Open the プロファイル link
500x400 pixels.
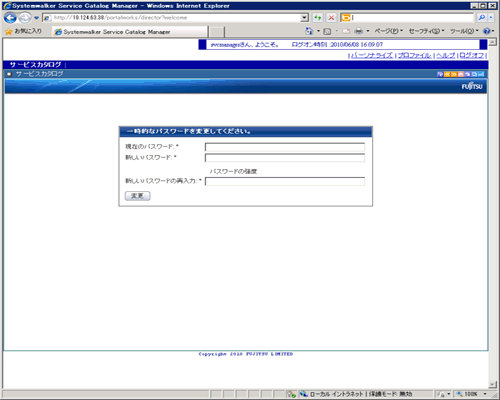[x=414, y=55]
